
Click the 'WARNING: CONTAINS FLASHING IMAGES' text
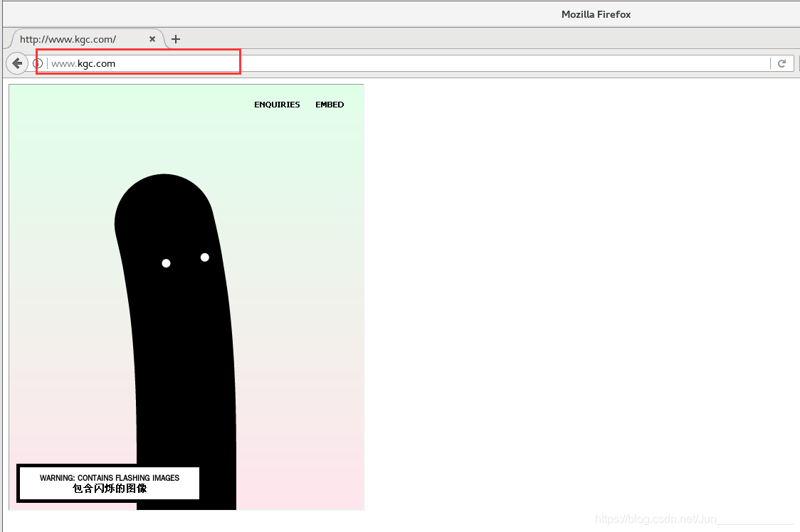pos(110,478)
